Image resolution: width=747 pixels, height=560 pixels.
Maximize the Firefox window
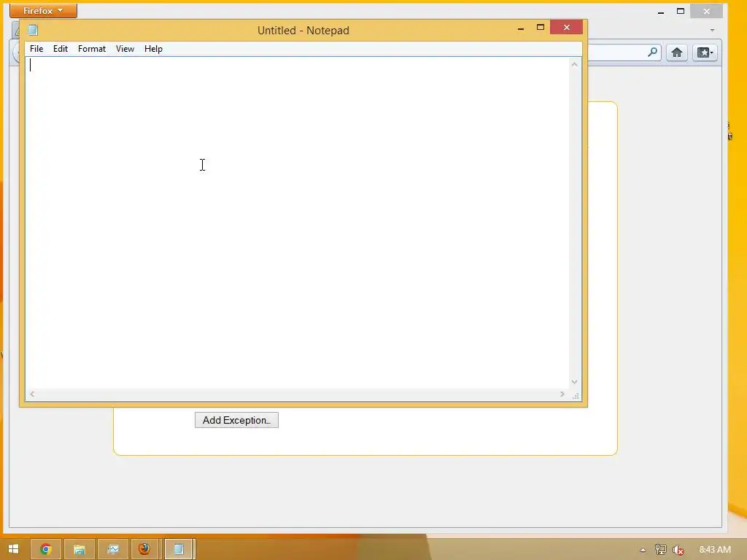pyautogui.click(x=681, y=11)
